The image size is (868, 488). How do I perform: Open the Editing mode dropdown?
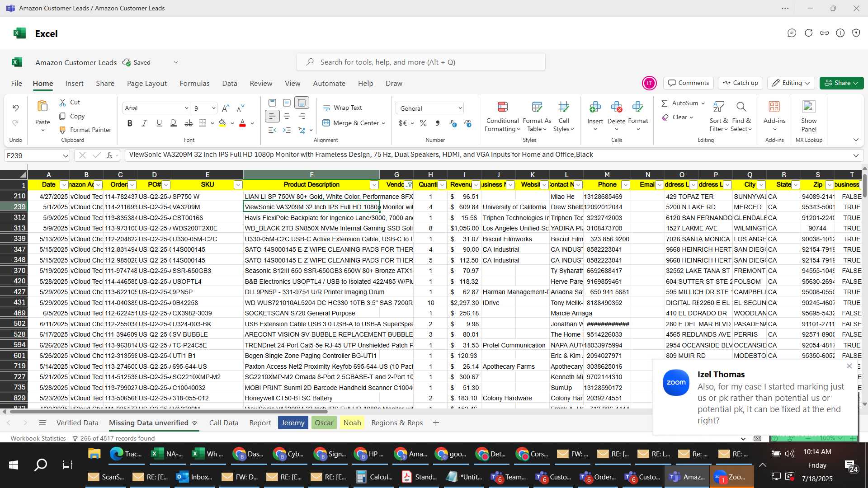coord(791,83)
